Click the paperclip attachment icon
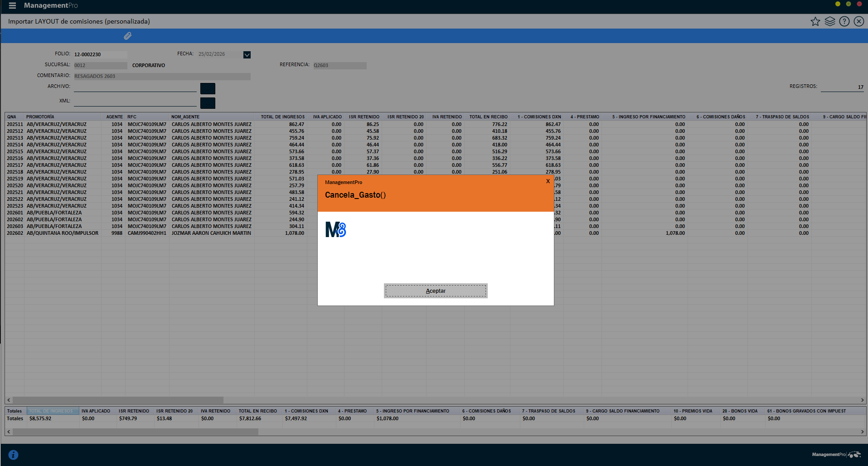This screenshot has height=466, width=868. pyautogui.click(x=127, y=36)
